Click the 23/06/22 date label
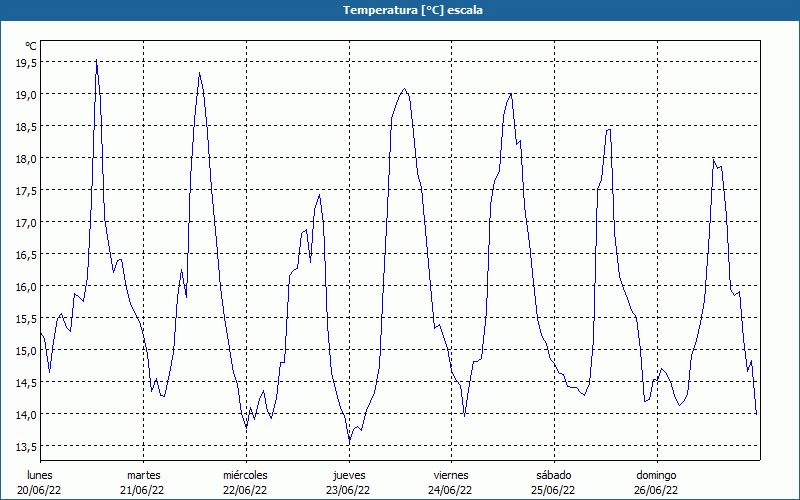This screenshot has height=500, width=800. (x=348, y=490)
